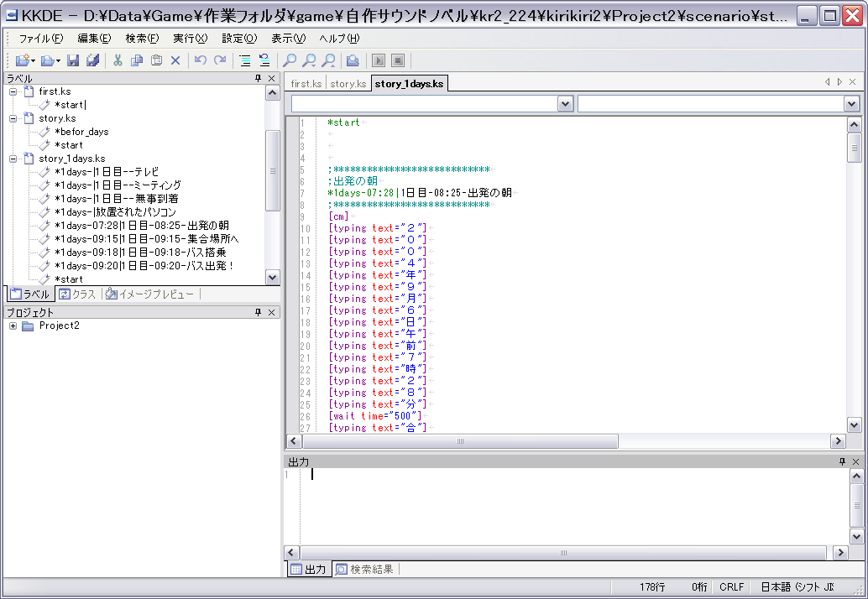Click the Delete X toolbar icon
This screenshot has width=868, height=599.
click(175, 60)
